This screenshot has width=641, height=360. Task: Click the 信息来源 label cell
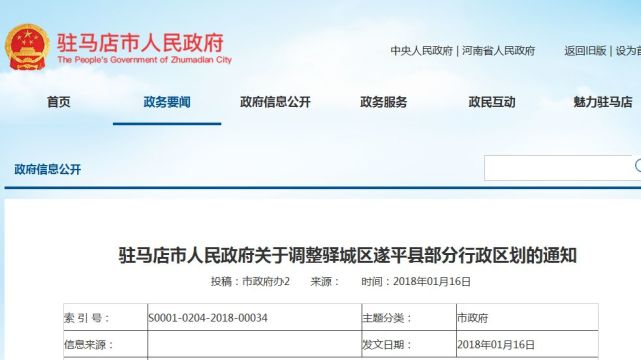click(x=105, y=344)
